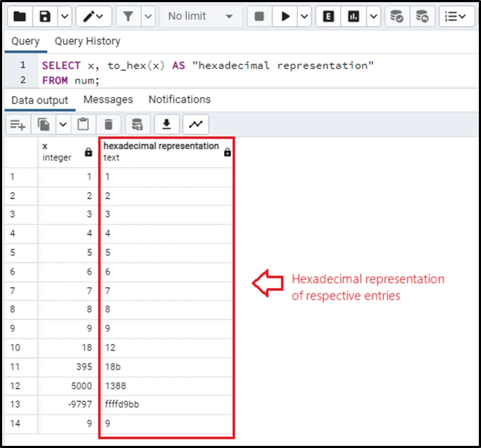Click the Save File disk icon

point(45,17)
